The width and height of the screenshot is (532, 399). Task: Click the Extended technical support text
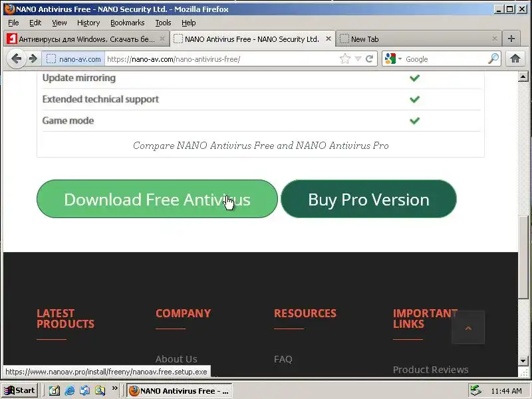100,99
